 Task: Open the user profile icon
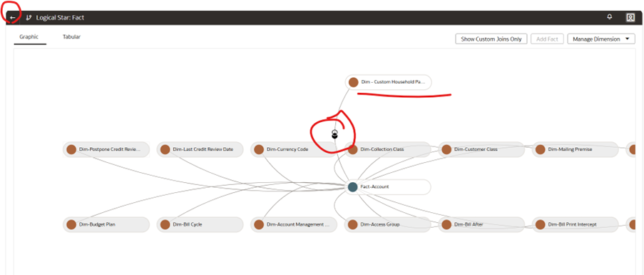[x=630, y=17]
